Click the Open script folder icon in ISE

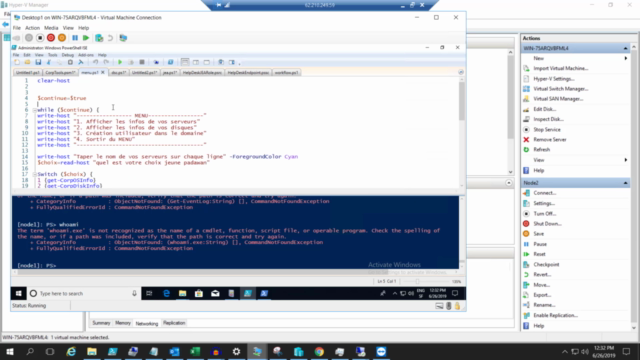pyautogui.click(x=27, y=62)
